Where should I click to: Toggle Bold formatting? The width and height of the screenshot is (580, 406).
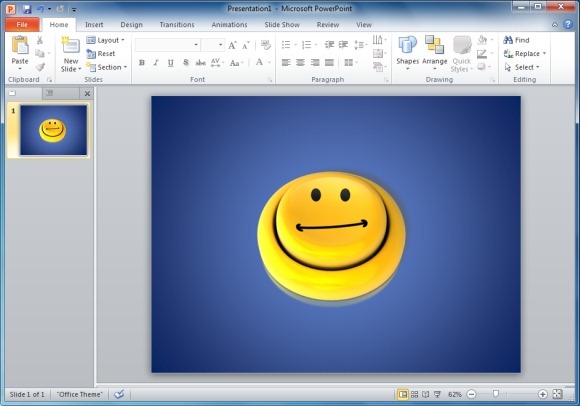(x=142, y=63)
